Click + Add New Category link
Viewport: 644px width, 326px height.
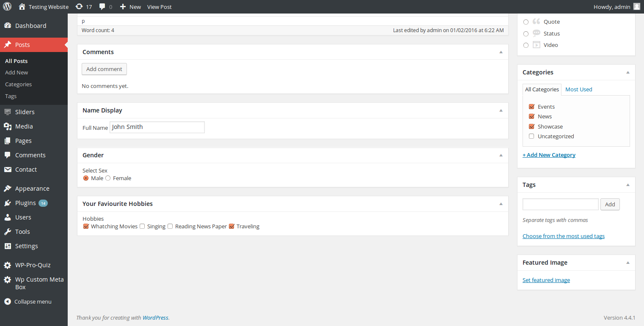549,155
